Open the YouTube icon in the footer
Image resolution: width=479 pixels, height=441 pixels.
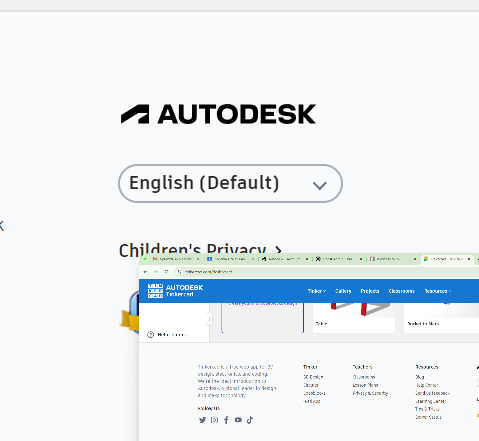click(x=238, y=420)
